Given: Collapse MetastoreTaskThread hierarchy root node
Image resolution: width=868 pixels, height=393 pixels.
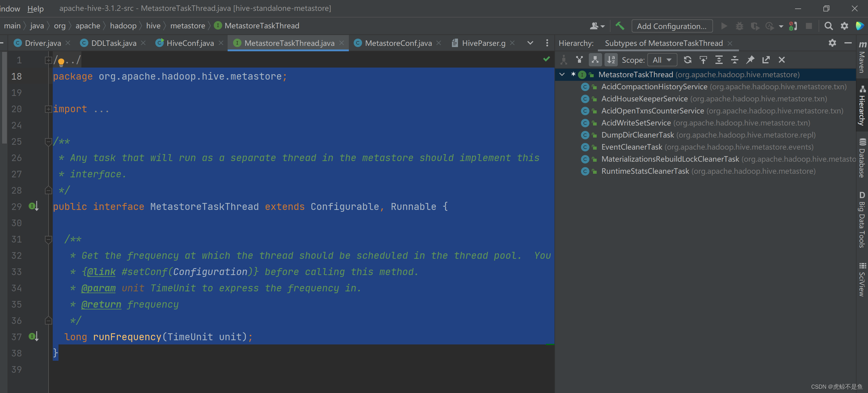Looking at the screenshot, I should point(562,74).
